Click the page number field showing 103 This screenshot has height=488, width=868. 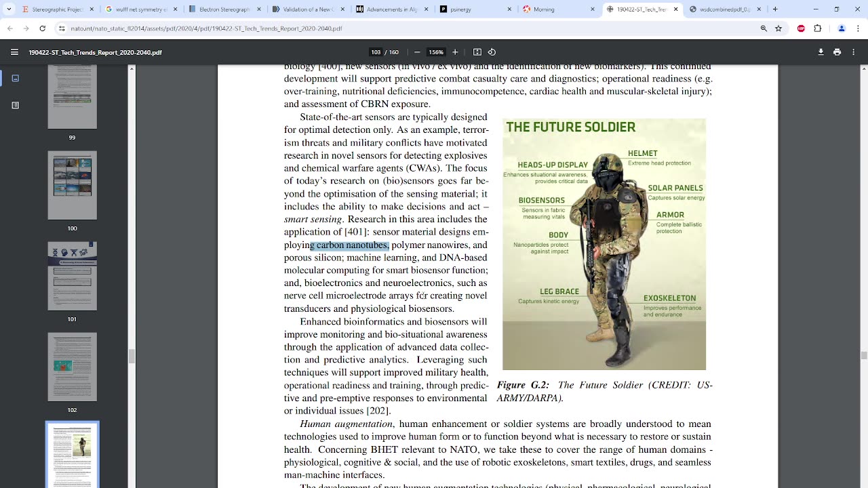[x=376, y=52]
